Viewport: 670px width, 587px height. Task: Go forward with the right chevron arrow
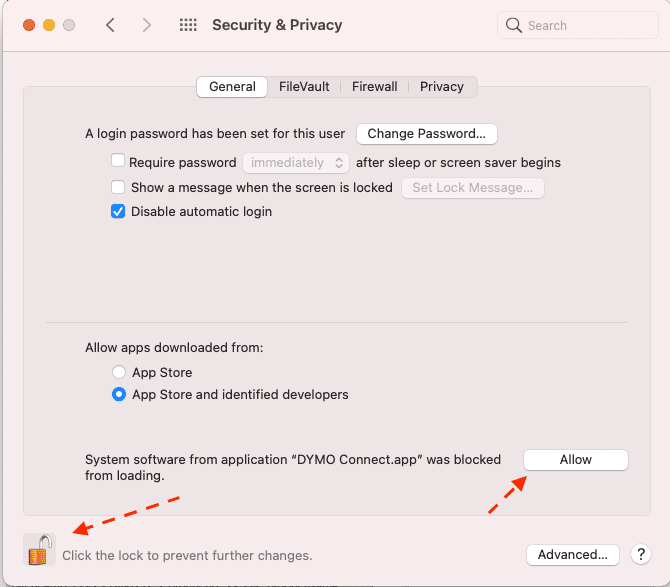point(147,25)
